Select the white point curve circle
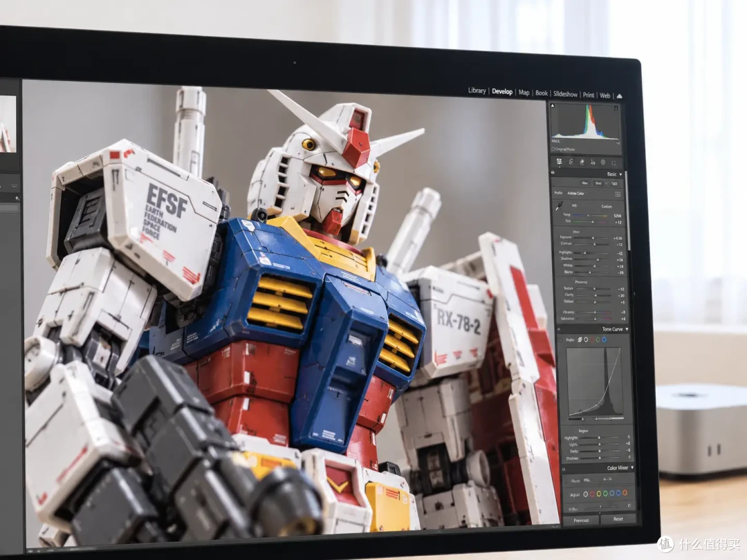The image size is (747, 560). 586,339
